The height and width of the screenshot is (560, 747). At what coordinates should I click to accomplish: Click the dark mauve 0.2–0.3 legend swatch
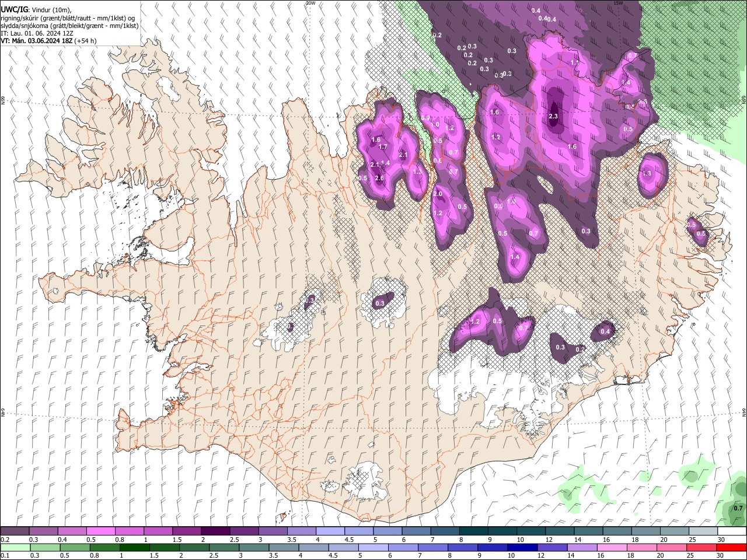coord(15,531)
